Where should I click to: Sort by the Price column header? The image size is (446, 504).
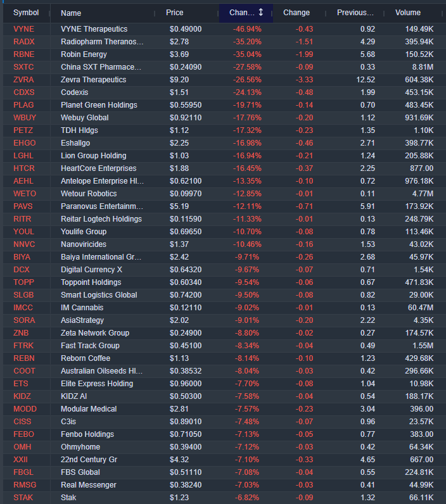click(x=175, y=13)
